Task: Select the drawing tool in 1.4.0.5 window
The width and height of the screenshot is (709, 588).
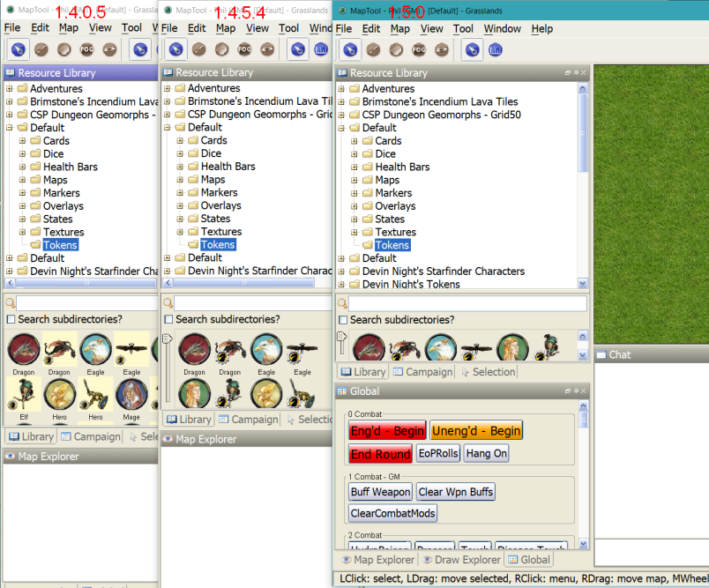Action: 41,49
